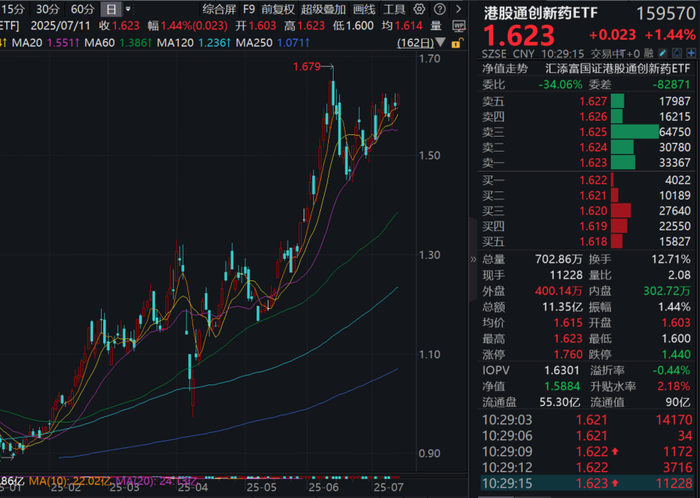Click 卖五 price 1.627
This screenshot has width=700, height=498.
pyautogui.click(x=593, y=101)
